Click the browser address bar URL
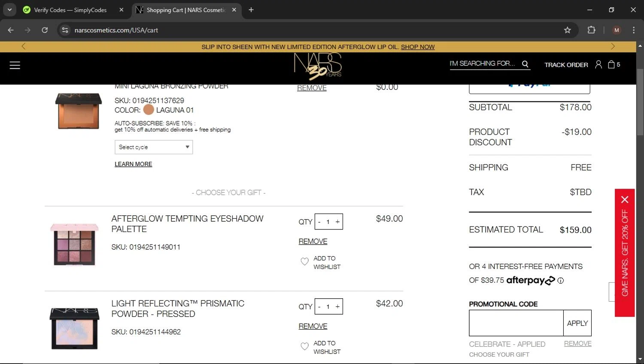The height and width of the screenshot is (364, 644). [x=116, y=30]
